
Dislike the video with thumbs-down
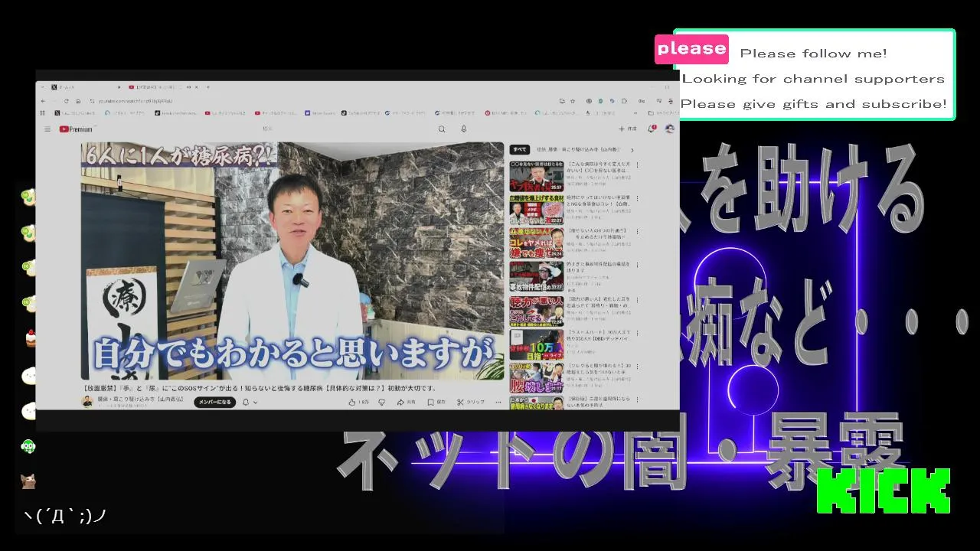click(381, 402)
